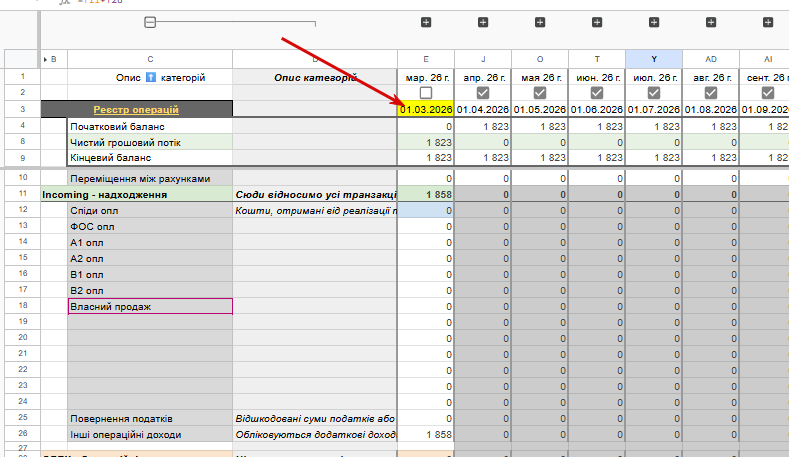
Task: Select the 1 858 value in Інші операційні доходи row
Action: tap(426, 434)
